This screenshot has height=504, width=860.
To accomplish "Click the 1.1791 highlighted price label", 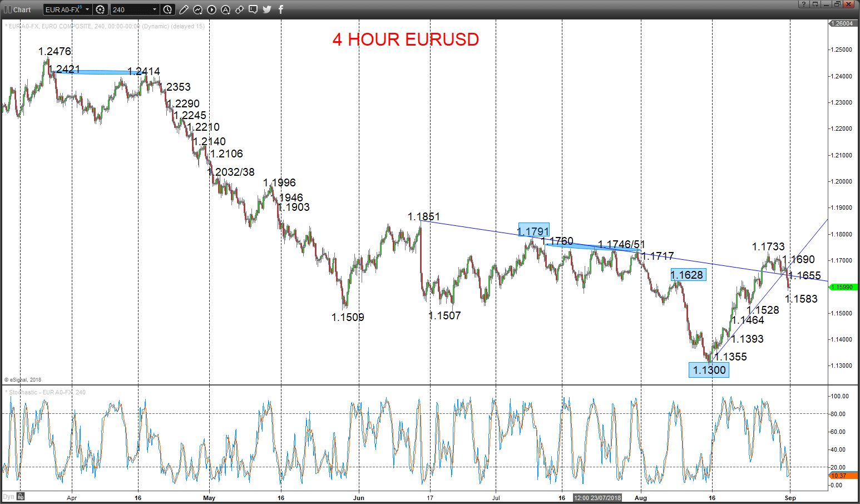I will pos(533,230).
